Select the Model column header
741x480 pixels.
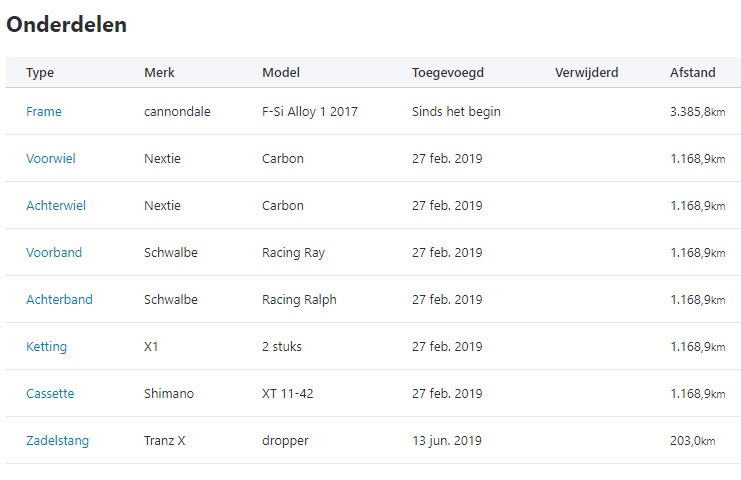281,73
